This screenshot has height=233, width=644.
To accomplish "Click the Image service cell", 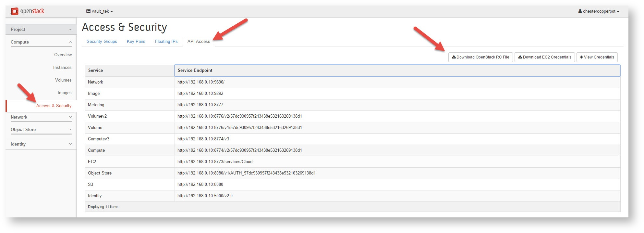I will [x=130, y=94].
